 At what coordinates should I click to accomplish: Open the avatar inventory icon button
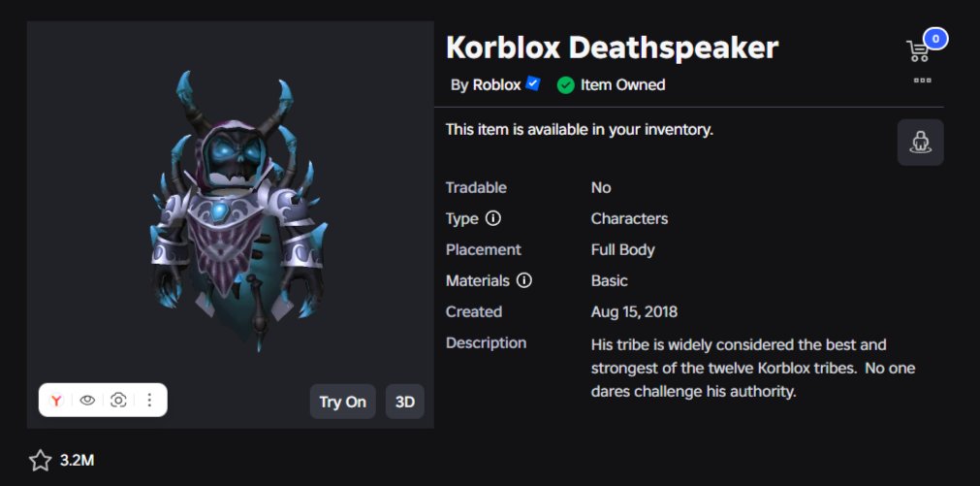coord(920,143)
